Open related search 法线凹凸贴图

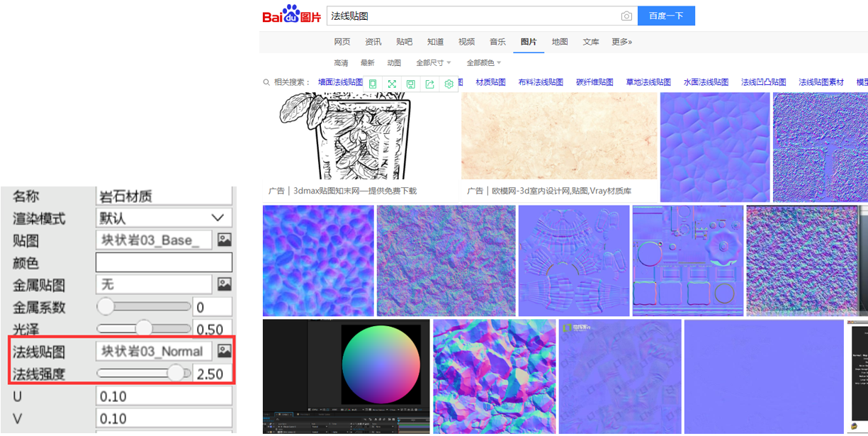click(764, 82)
